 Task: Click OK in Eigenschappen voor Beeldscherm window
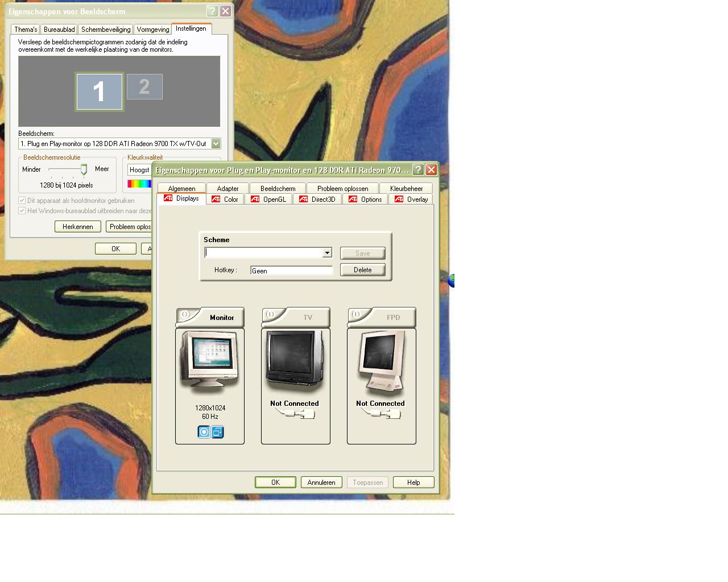(x=115, y=248)
